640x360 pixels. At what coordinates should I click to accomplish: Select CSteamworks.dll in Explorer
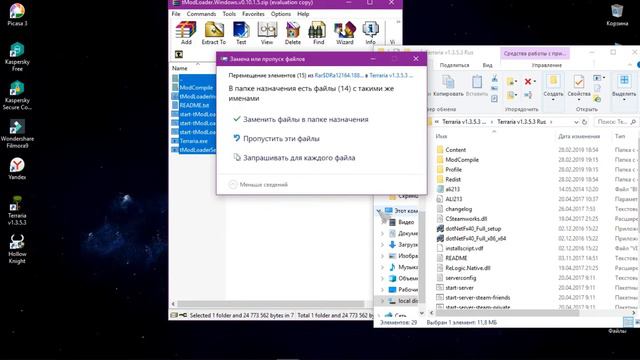coord(466,219)
